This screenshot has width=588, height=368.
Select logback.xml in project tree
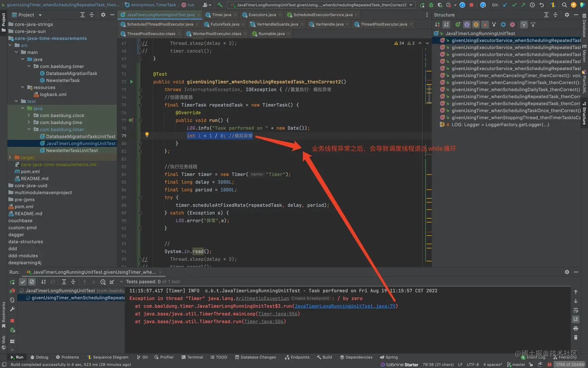pyautogui.click(x=53, y=94)
